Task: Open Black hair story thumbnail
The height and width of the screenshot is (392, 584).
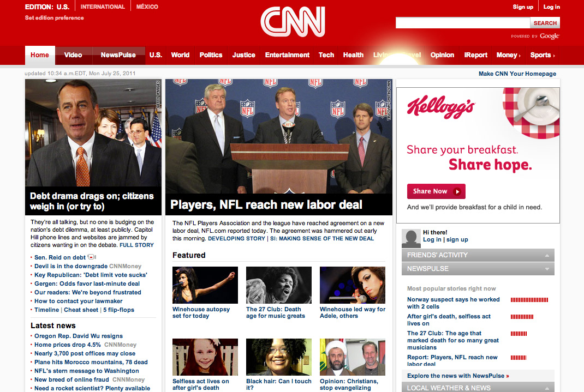Action: tap(279, 357)
